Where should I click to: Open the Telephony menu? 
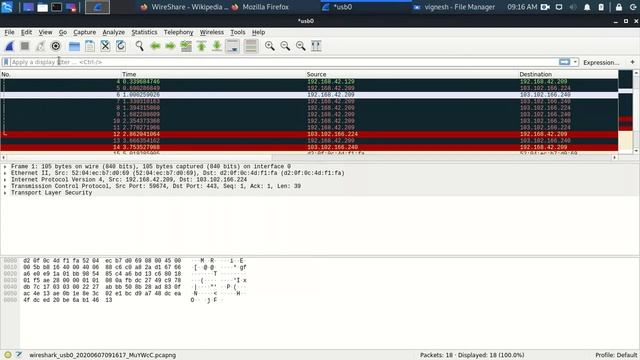178,32
